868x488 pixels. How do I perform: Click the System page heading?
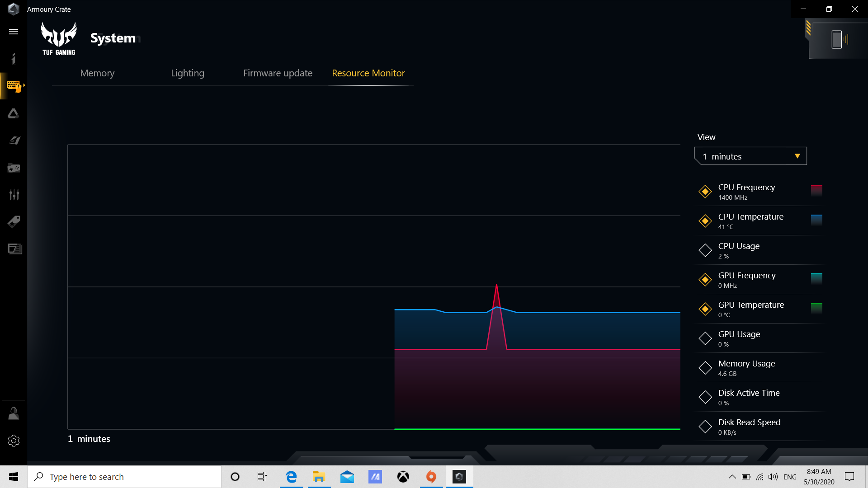click(113, 38)
